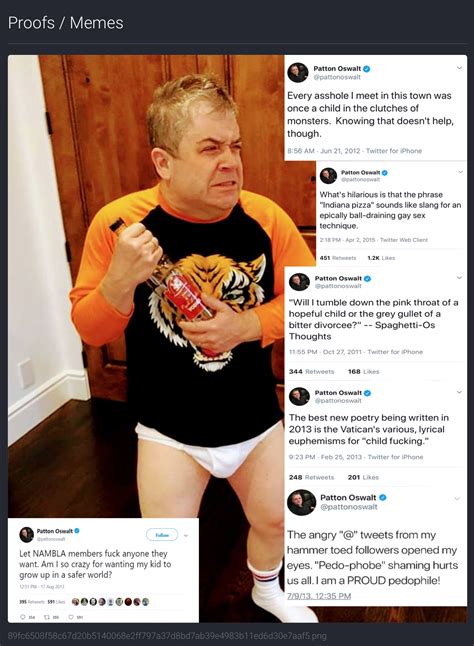The width and height of the screenshot is (474, 646).
Task: Expand the chevron on the top tweet
Action: coord(459,68)
